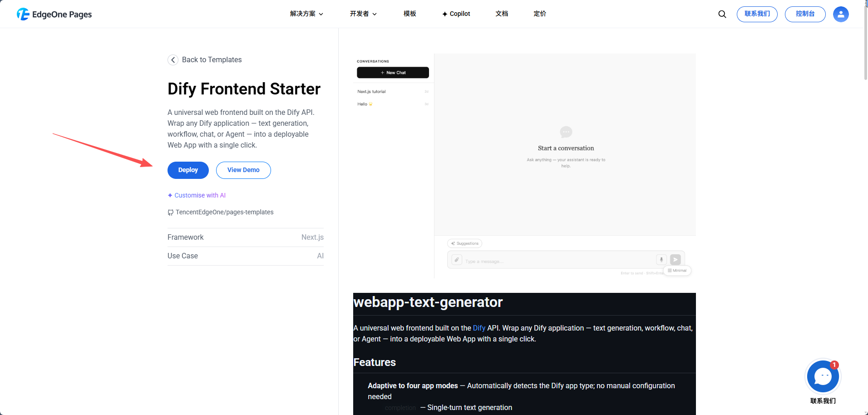Select the Next.js tutorial conversation in preview
This screenshot has height=415, width=868.
point(393,92)
